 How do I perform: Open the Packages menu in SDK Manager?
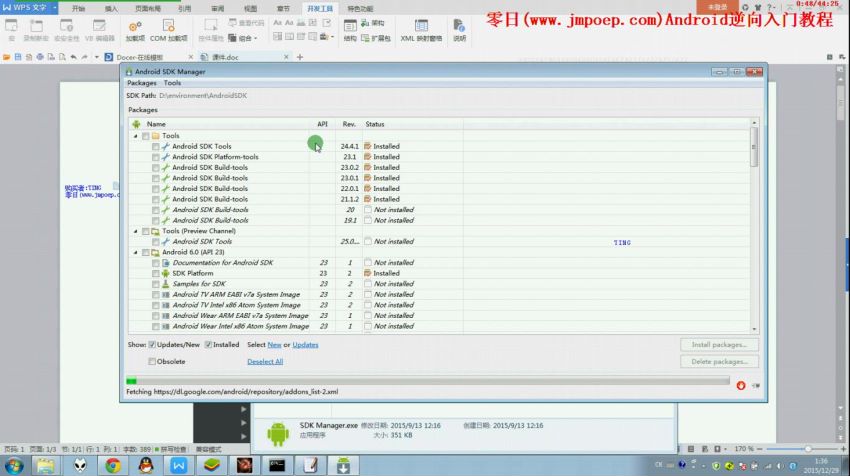tap(142, 83)
